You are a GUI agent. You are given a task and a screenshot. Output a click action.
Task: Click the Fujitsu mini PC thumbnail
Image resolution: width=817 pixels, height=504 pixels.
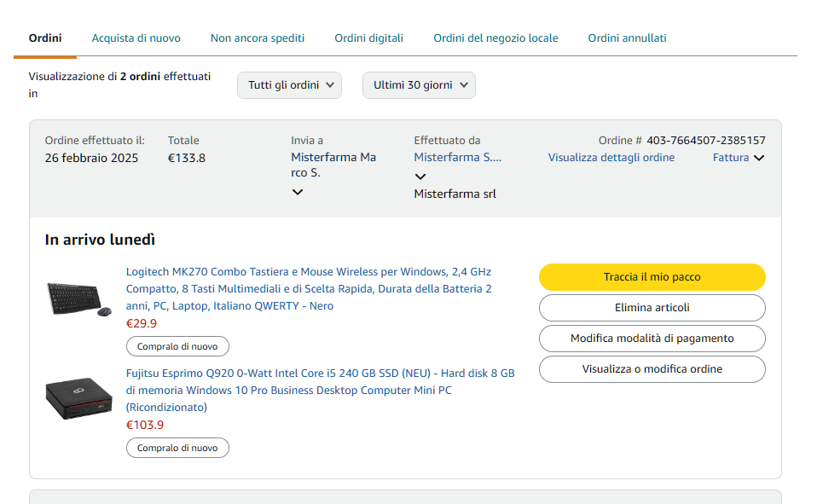click(x=78, y=398)
